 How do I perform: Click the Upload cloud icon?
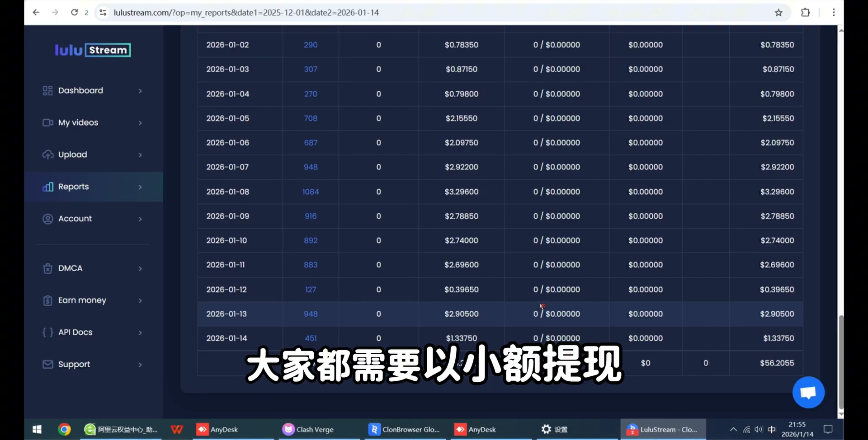[x=47, y=154]
